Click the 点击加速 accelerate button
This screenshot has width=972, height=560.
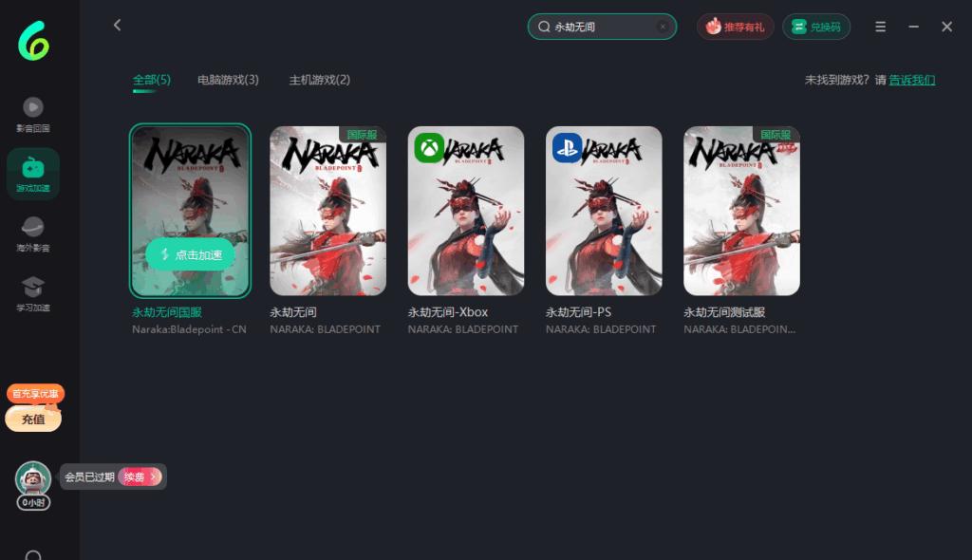pos(190,255)
